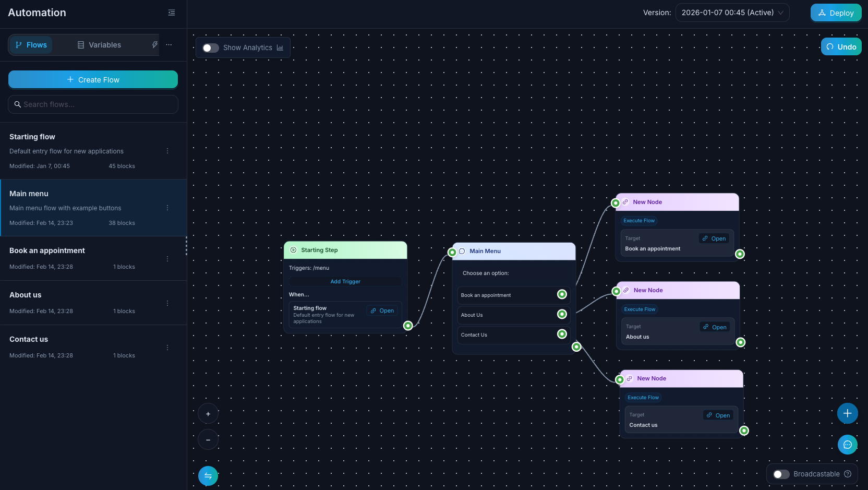The width and height of the screenshot is (868, 490).
Task: Click the Deploy button
Action: pyautogui.click(x=836, y=13)
